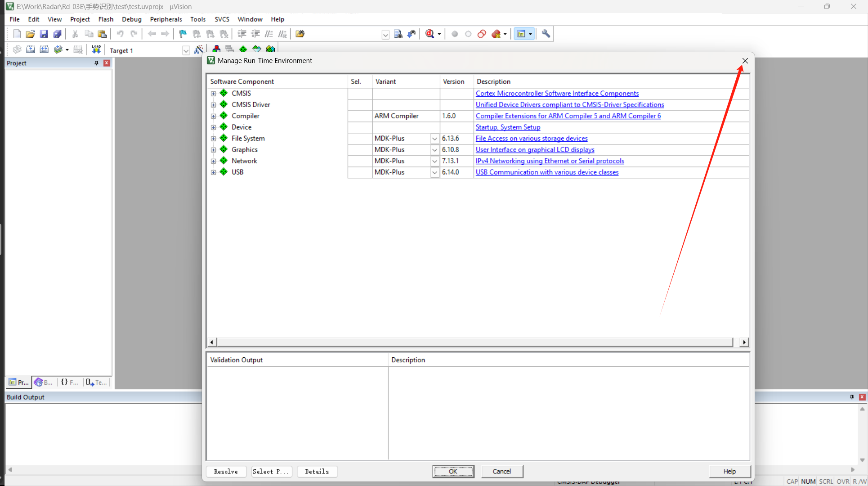Click the Cancel button

pyautogui.click(x=502, y=471)
